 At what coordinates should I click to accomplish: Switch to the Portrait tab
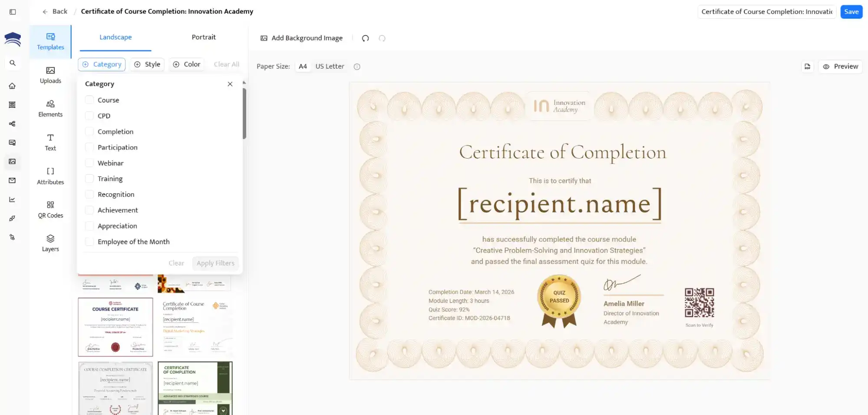coord(204,37)
